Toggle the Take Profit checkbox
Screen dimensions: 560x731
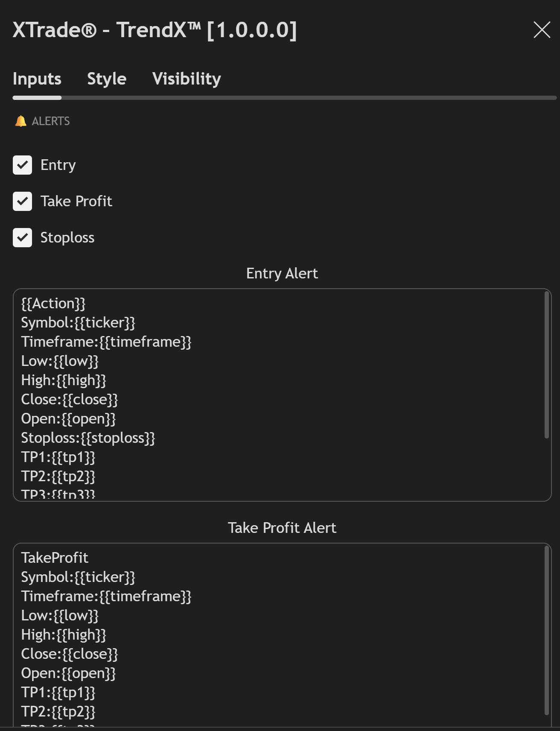pyautogui.click(x=23, y=202)
